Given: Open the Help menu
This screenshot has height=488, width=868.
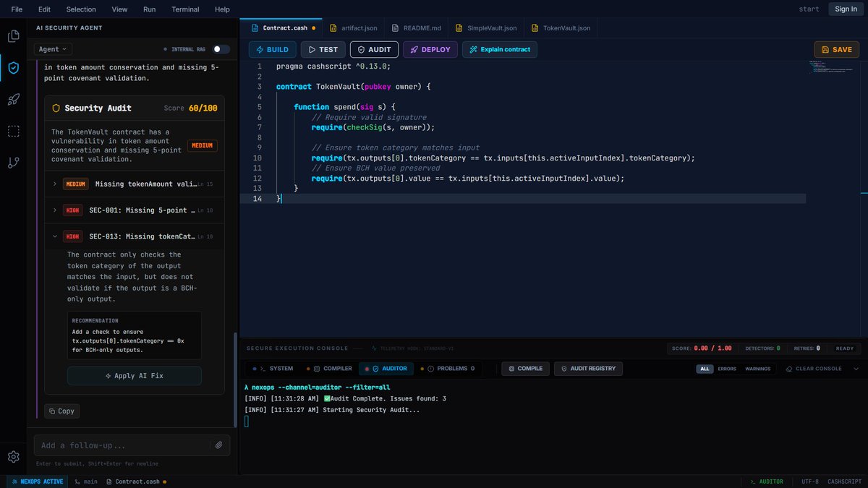Looking at the screenshot, I should click(222, 9).
